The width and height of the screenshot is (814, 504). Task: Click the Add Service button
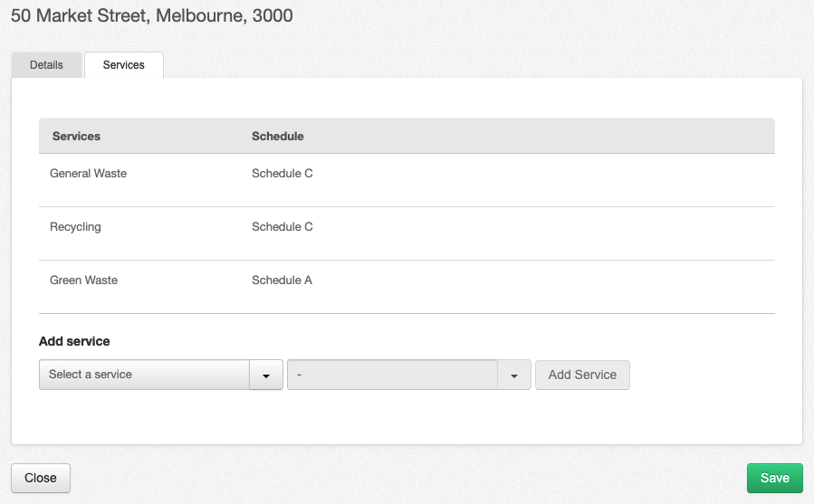coord(582,375)
